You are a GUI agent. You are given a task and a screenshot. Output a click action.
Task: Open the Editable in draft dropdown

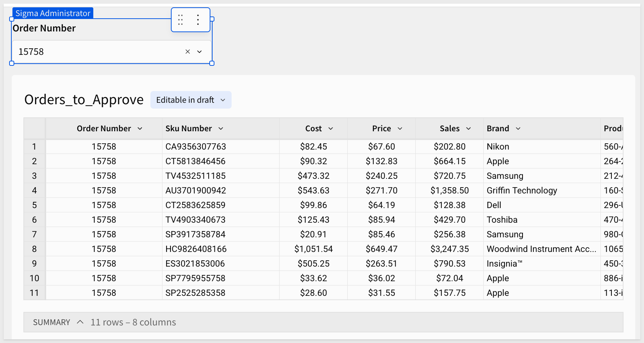[x=191, y=100]
